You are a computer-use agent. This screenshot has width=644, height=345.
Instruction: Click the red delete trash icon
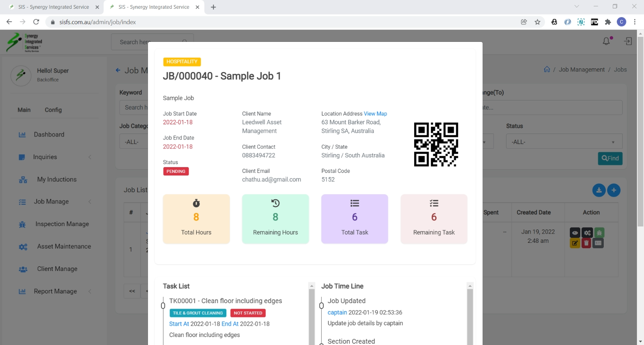tap(586, 243)
